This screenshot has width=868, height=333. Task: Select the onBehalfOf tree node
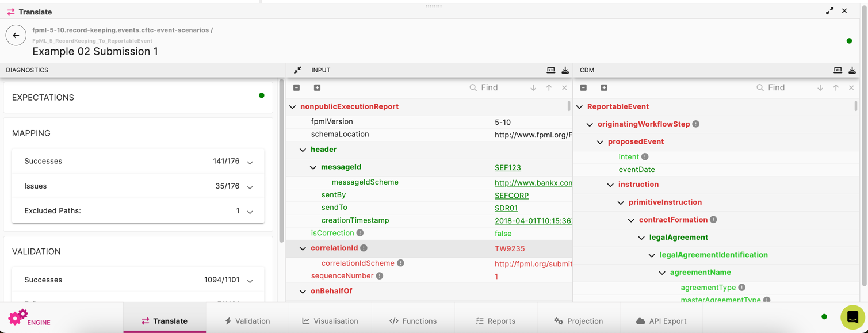(331, 291)
